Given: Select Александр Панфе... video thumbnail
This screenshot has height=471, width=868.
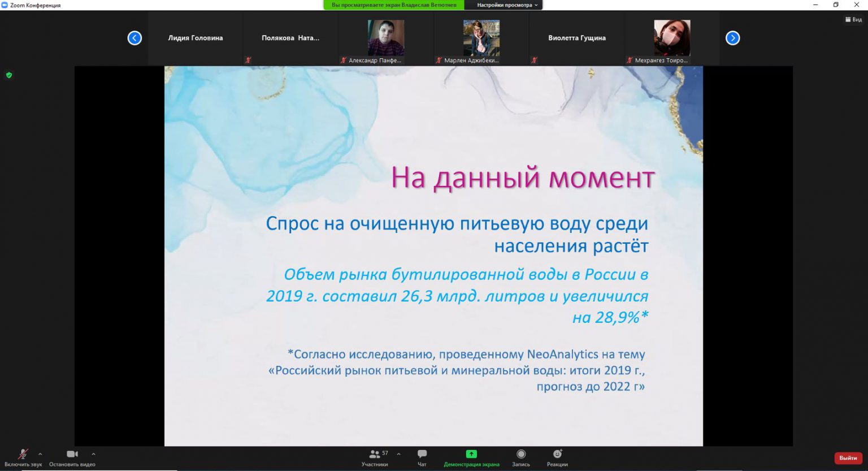Looking at the screenshot, I should 386,38.
